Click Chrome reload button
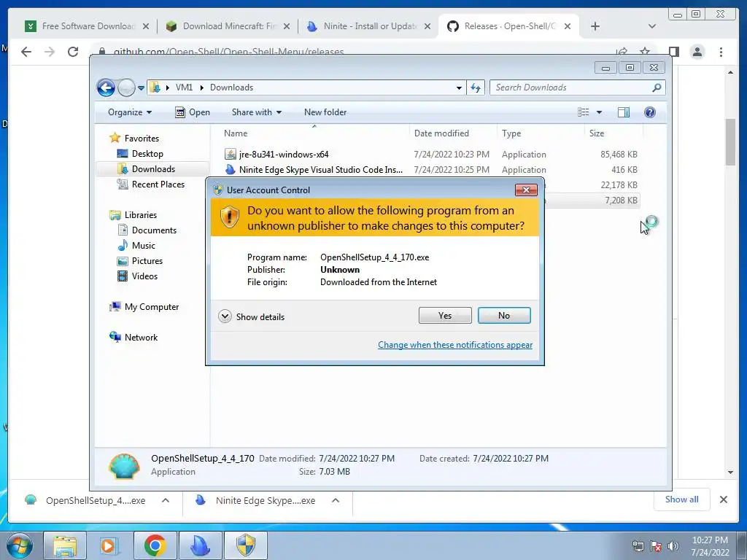 73,52
